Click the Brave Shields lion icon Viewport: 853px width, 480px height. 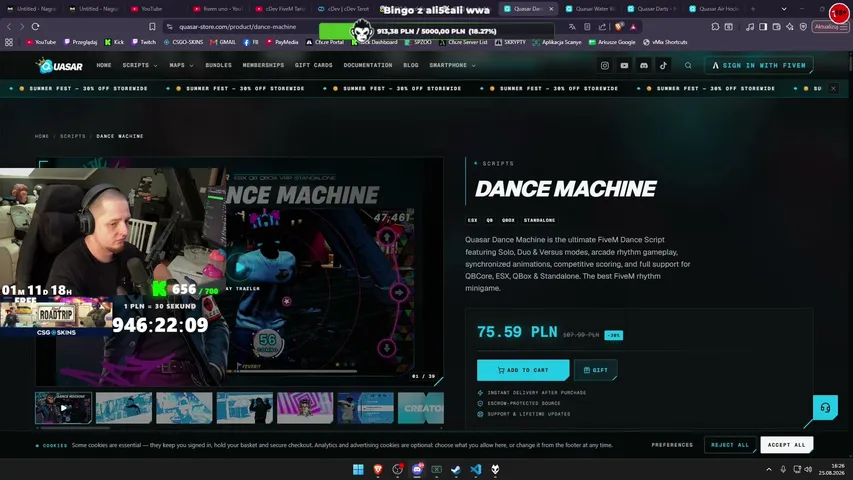[619, 27]
